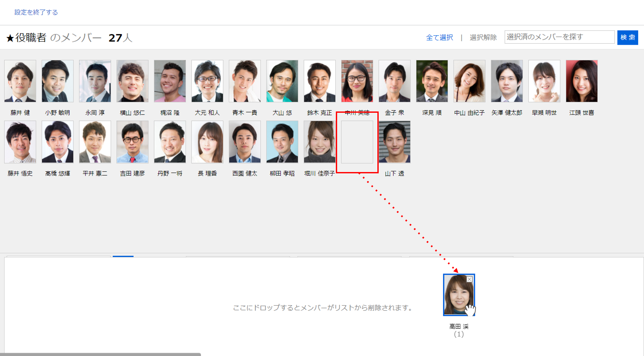Select member photo of 堀川 佳奈子
Image resolution: width=644 pixels, height=356 pixels.
[319, 142]
